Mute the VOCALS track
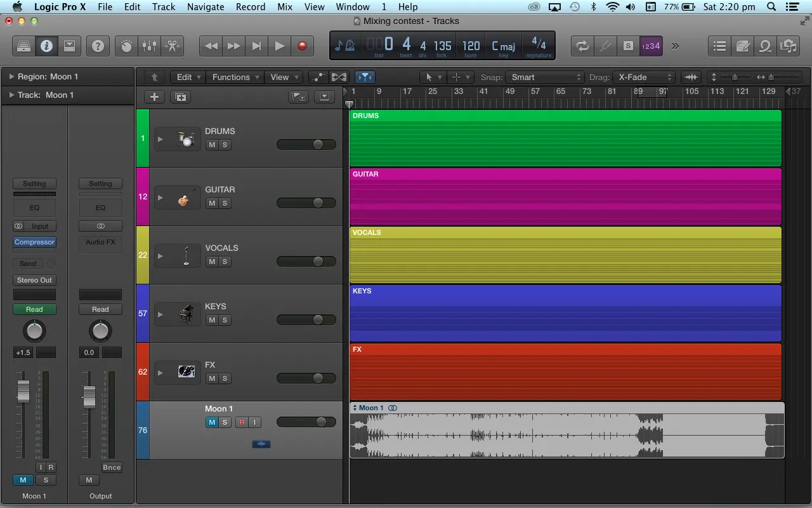812x508 pixels. pos(212,262)
